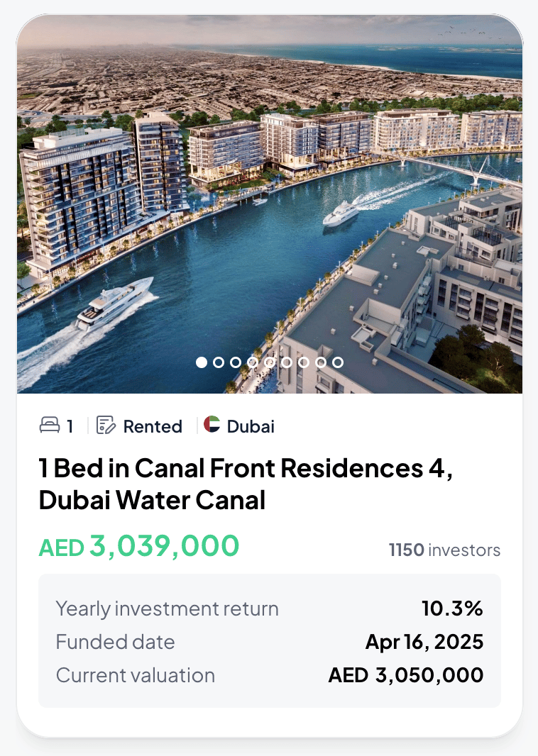Image resolution: width=538 pixels, height=756 pixels.
Task: Click the UAE flag icon
Action: (212, 425)
